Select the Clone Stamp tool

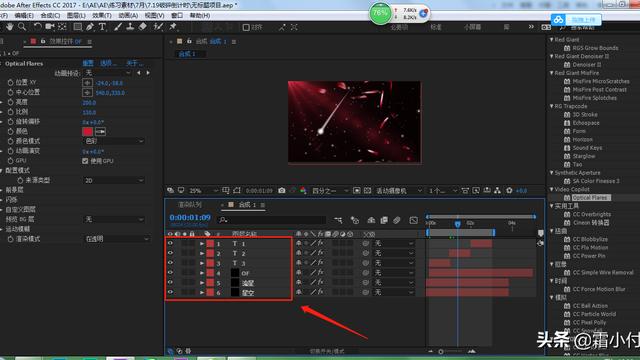[130, 27]
